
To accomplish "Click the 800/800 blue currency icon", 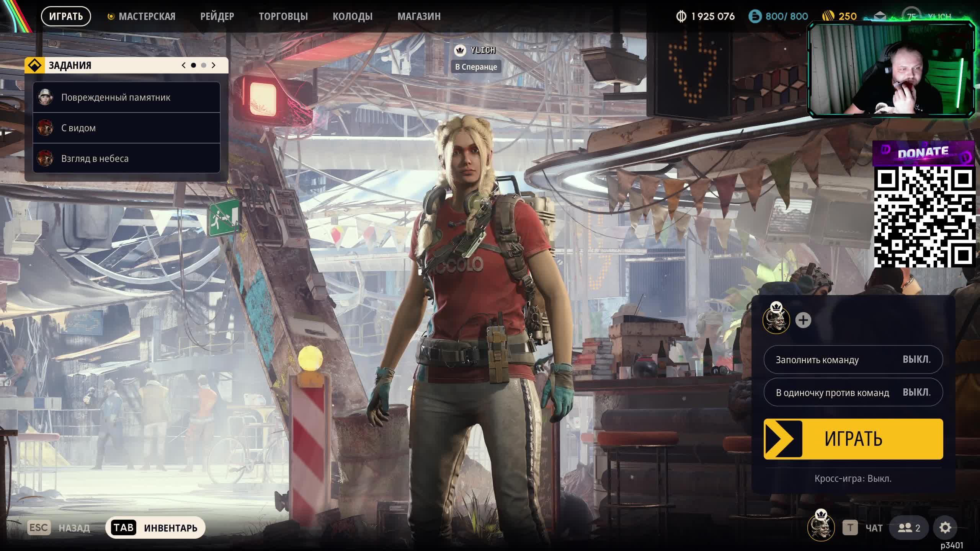I will (x=755, y=16).
